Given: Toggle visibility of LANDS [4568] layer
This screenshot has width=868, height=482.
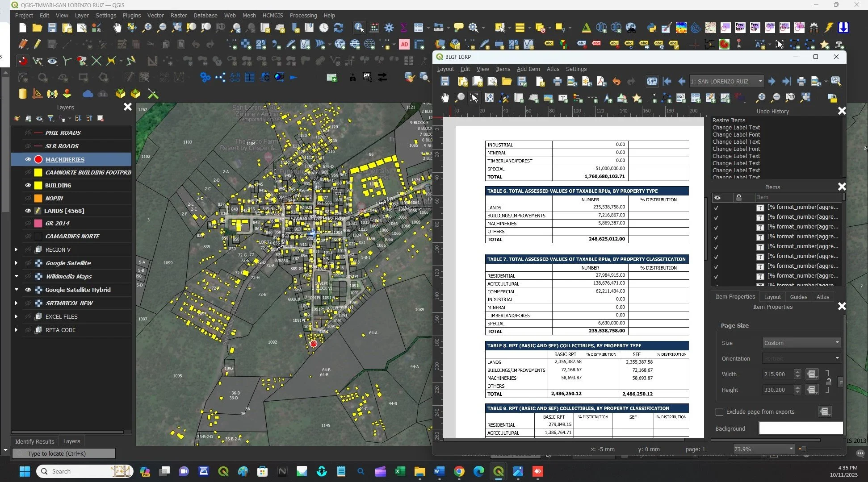Looking at the screenshot, I should coord(28,211).
